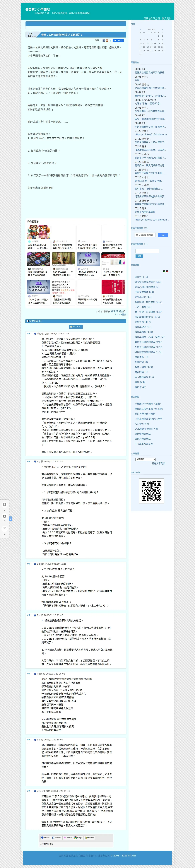
Task: Bookmark the article with the floating bookmark icon
Action: 4,505
